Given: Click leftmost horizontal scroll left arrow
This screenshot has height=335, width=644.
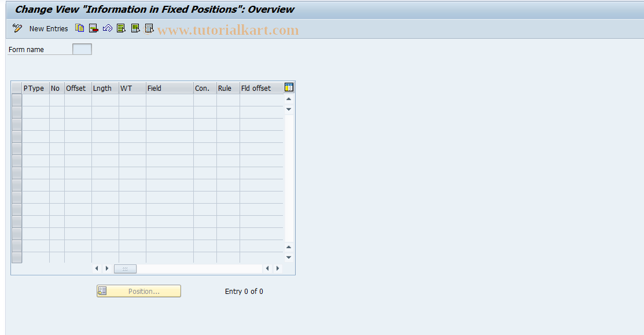Looking at the screenshot, I should (97, 268).
